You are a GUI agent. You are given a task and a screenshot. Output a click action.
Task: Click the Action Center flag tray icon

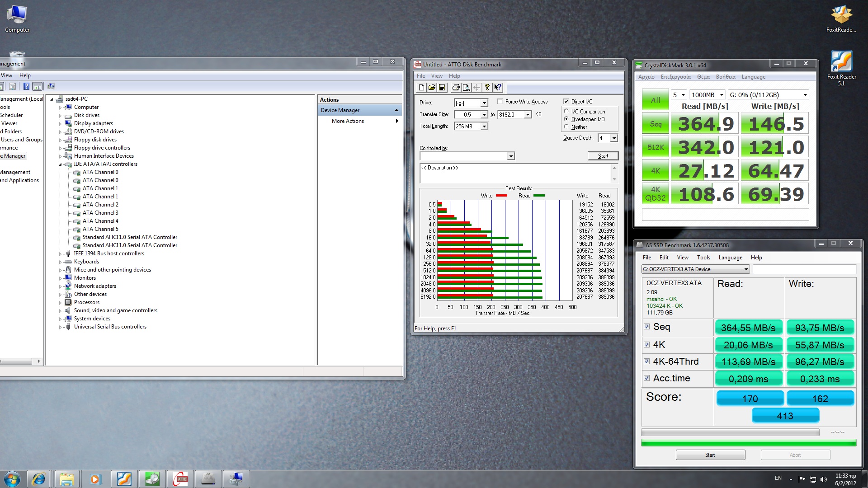802,479
